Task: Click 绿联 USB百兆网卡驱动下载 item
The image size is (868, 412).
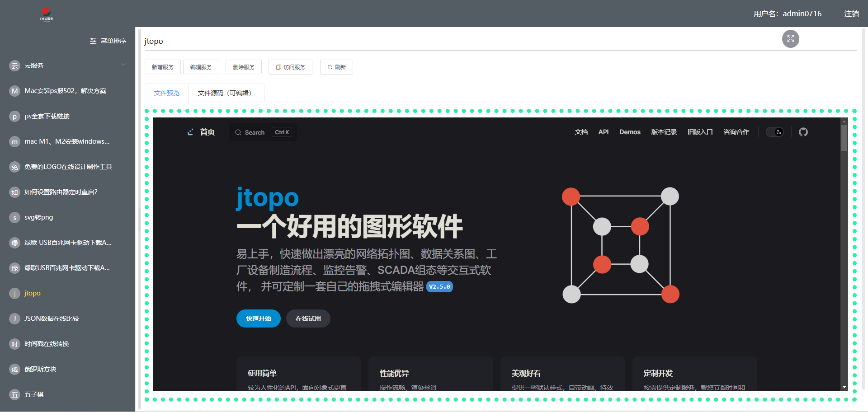Action: pyautogui.click(x=67, y=243)
